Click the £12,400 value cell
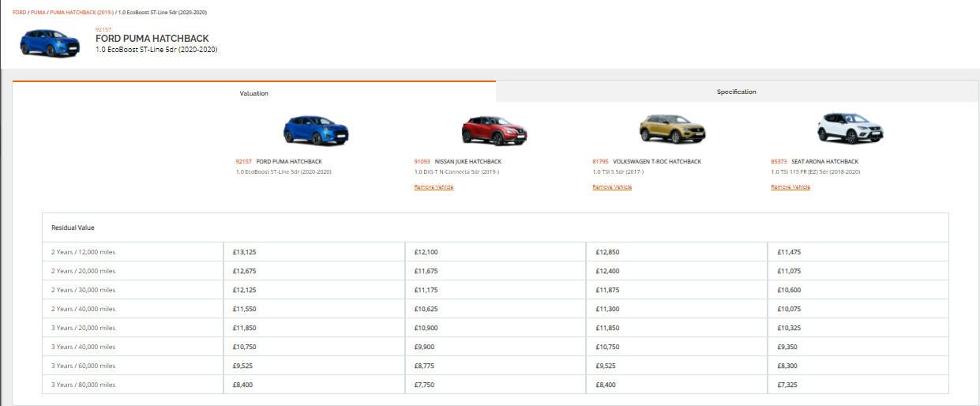The width and height of the screenshot is (980, 406). point(677,271)
